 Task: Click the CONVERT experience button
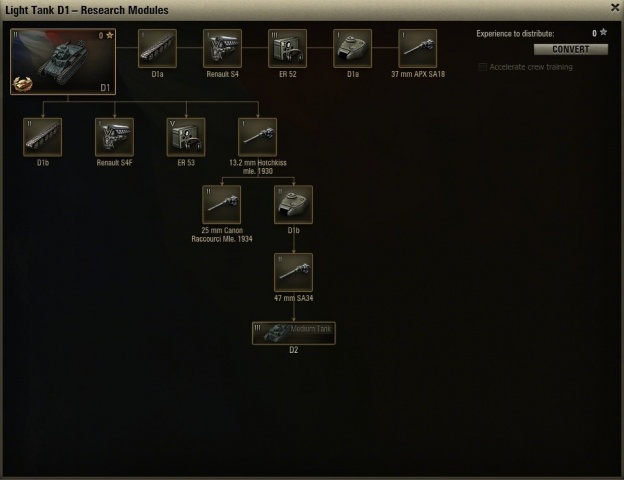coord(571,49)
